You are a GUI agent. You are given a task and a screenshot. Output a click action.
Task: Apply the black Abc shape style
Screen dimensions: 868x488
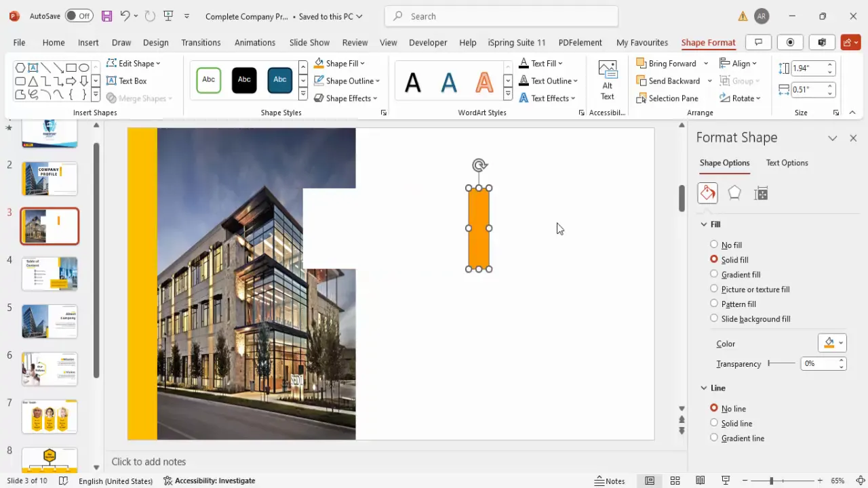coord(244,80)
